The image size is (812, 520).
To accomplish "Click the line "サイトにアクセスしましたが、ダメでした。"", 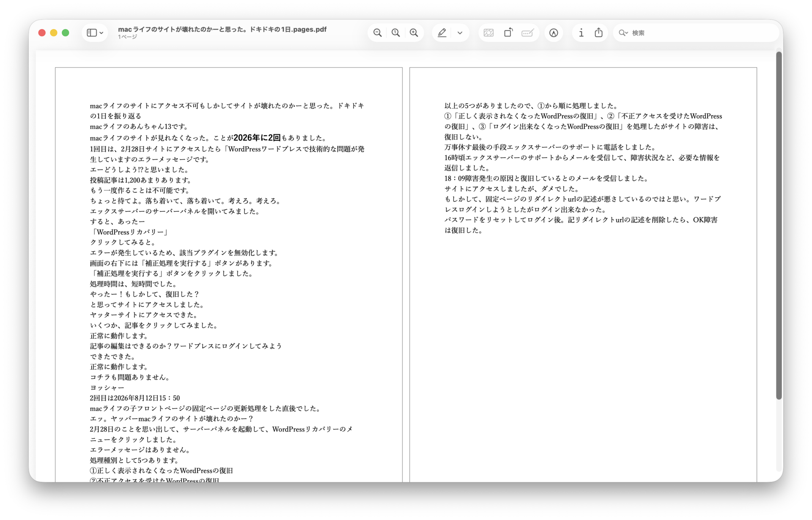I will [513, 189].
